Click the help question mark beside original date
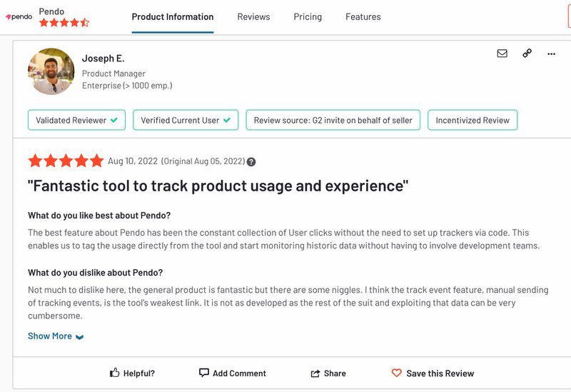 251,162
